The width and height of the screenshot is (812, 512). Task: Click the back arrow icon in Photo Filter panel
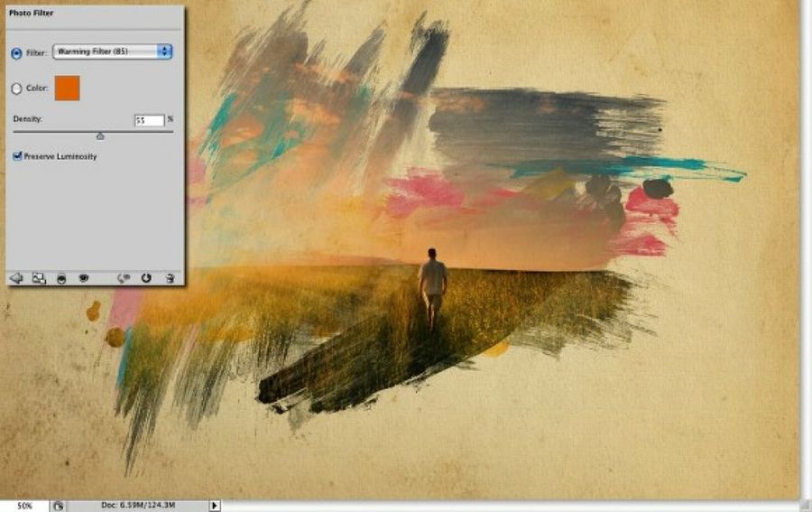pos(15,279)
